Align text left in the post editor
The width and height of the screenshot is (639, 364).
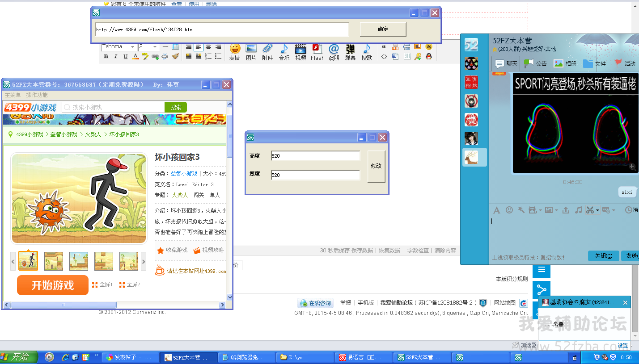coord(198,46)
